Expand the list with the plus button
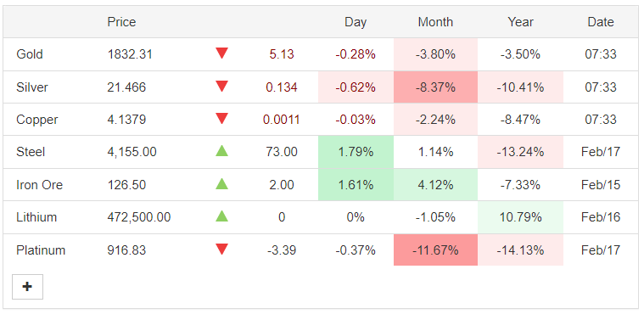The width and height of the screenshot is (644, 314). [27, 287]
